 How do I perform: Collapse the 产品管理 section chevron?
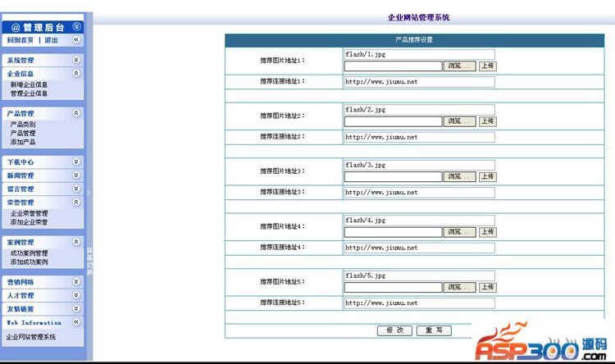(x=76, y=113)
